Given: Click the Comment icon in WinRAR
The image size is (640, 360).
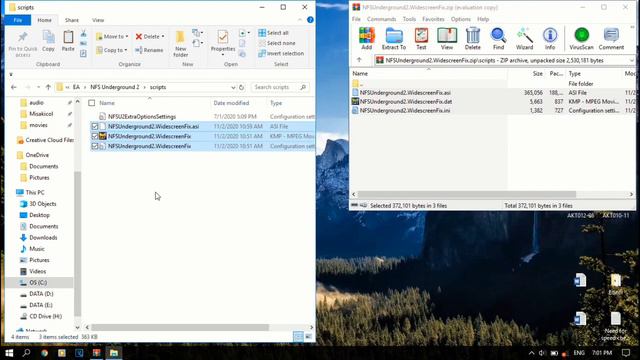Looking at the screenshot, I should click(611, 38).
